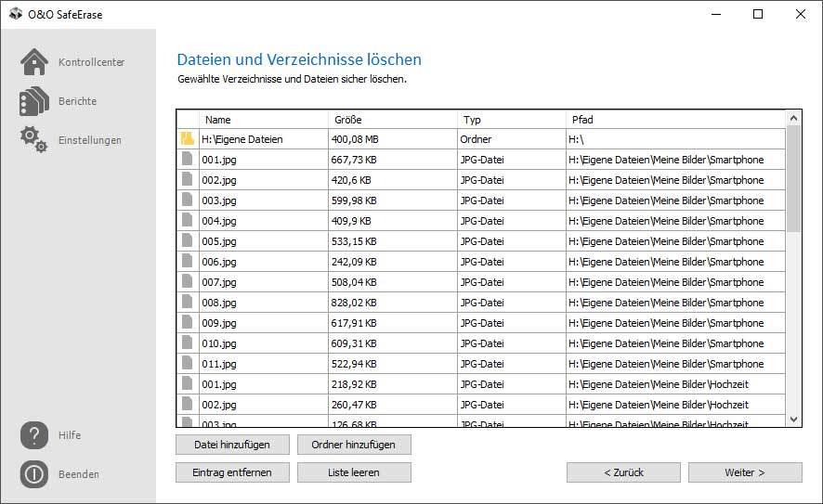823x504 pixels.
Task: Click file icon of 004.jpg row
Action: (x=188, y=220)
